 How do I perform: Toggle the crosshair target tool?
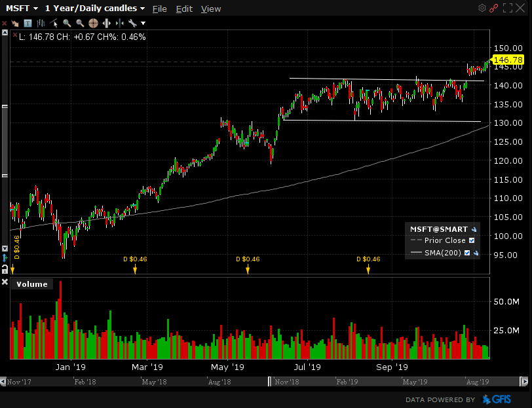point(93,24)
